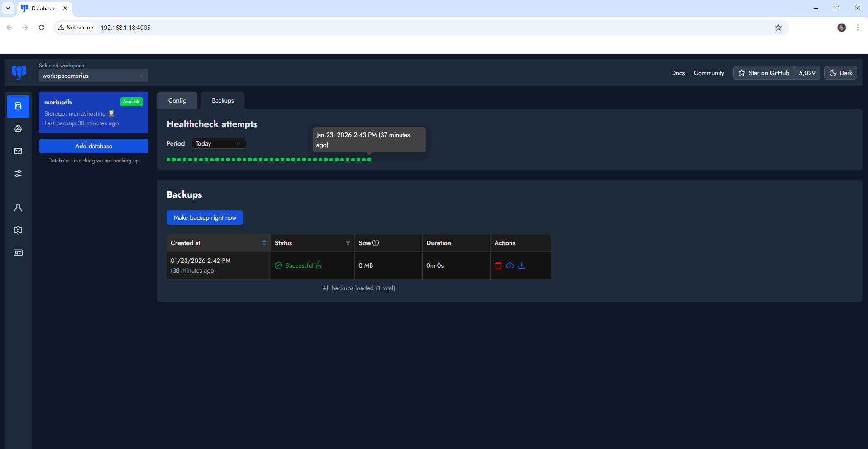Switch to the Config tab
868x449 pixels.
point(177,100)
